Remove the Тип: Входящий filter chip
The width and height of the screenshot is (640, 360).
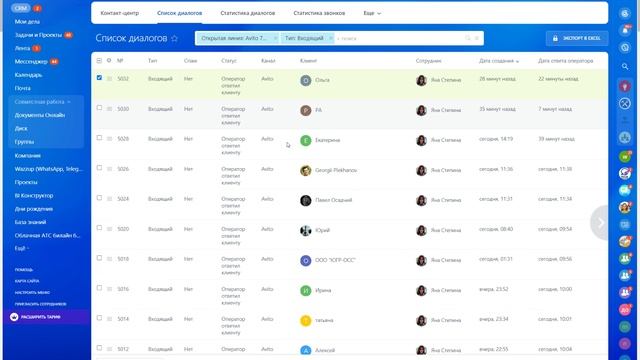click(x=331, y=38)
